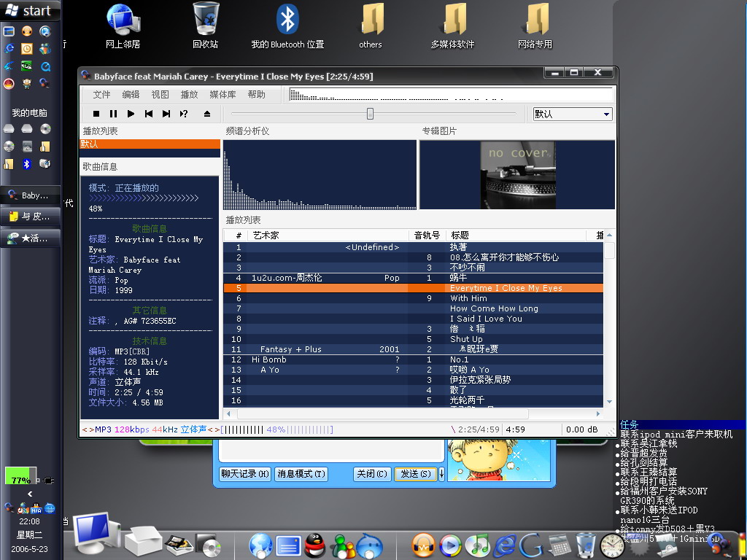Open the 网络专用 folder
Image resolution: width=747 pixels, height=560 pixels.
[x=535, y=26]
